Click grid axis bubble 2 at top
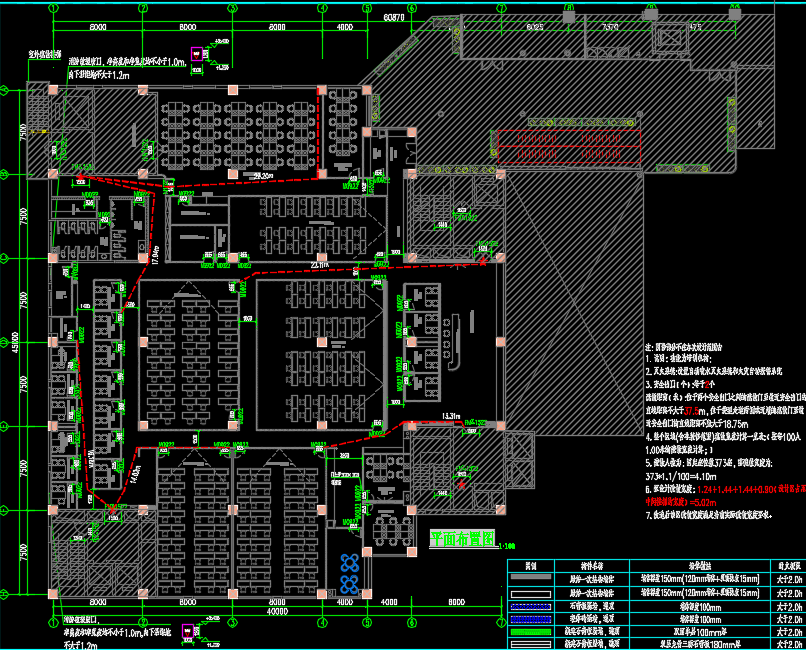The image size is (806, 650). click(143, 7)
